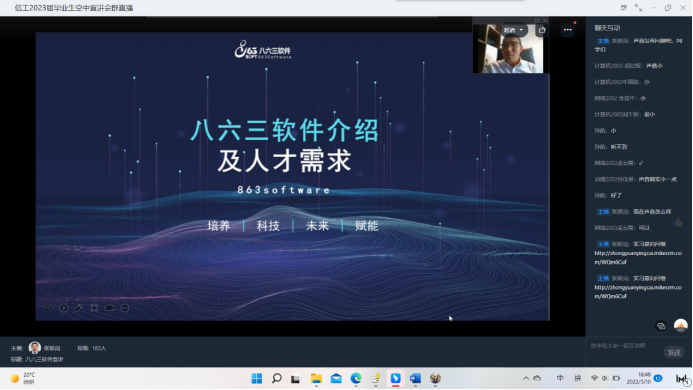The width and height of the screenshot is (693, 390).
Task: Click the slide grid view icon
Action: click(x=94, y=308)
